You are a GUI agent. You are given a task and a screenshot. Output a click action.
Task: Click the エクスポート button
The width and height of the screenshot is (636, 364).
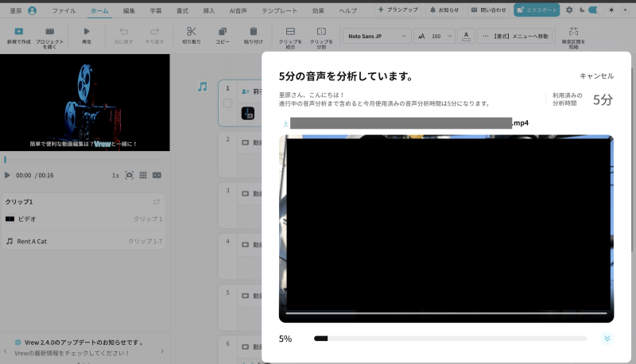[537, 10]
